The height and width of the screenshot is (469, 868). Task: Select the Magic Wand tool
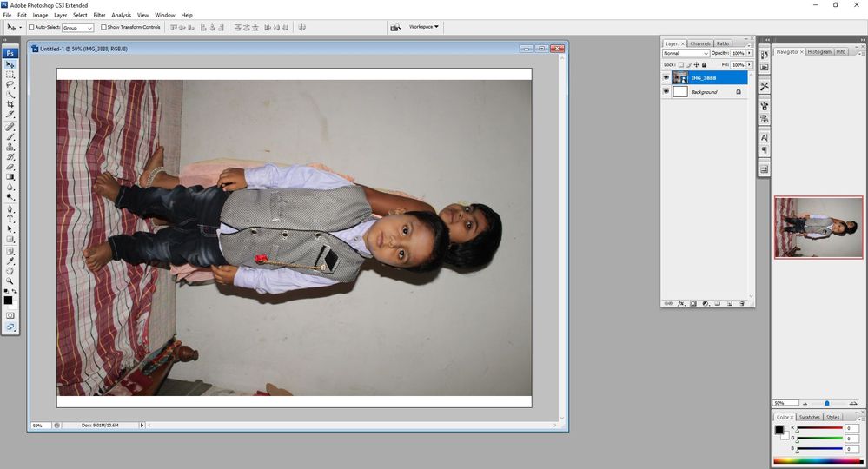coord(10,94)
